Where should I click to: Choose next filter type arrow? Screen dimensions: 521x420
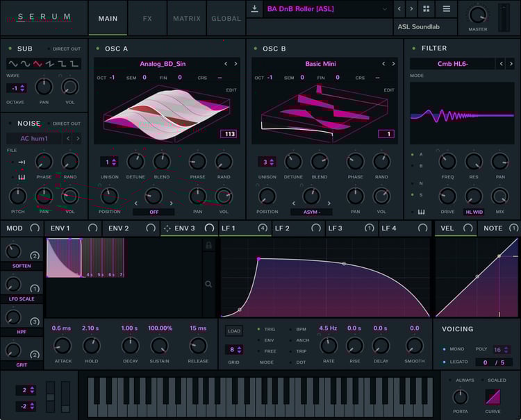pyautogui.click(x=511, y=64)
